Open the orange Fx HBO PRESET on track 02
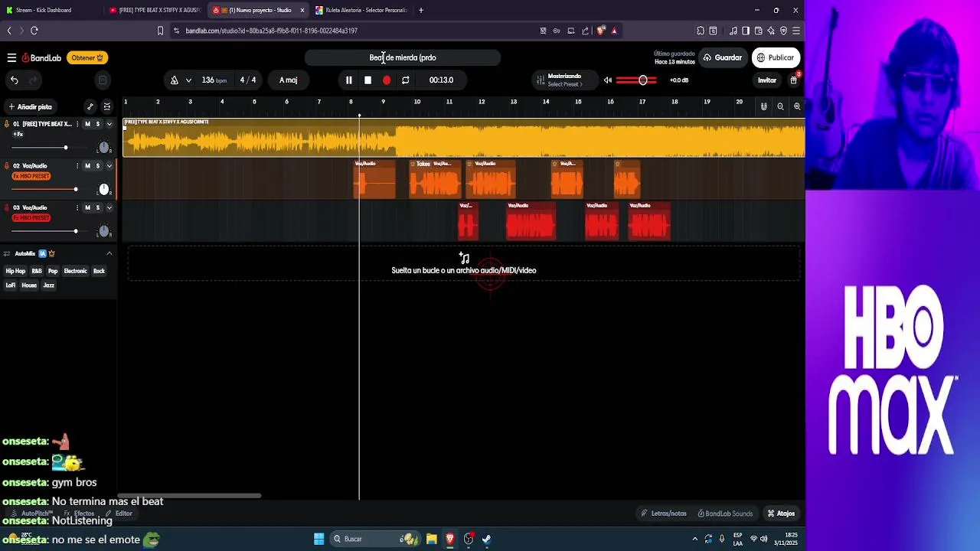 [31, 176]
